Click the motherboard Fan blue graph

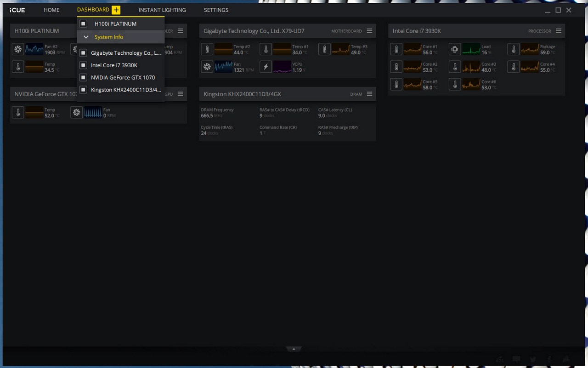[224, 67]
